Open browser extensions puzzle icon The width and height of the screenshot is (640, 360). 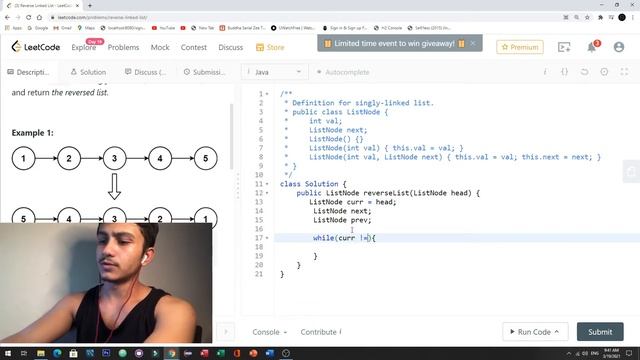pyautogui.click(x=600, y=17)
